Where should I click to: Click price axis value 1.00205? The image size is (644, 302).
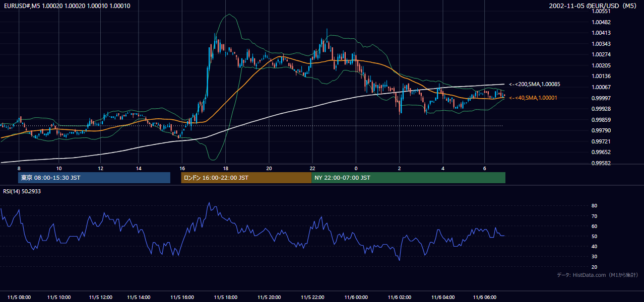coord(601,65)
